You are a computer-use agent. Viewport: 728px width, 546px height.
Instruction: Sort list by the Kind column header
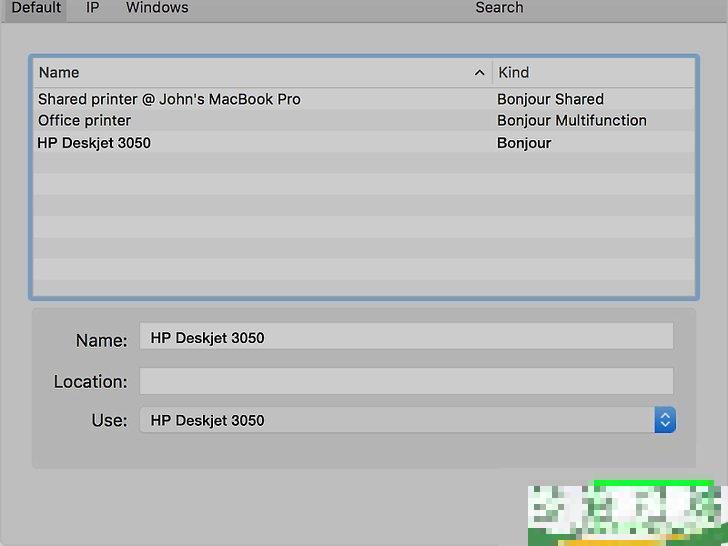(592, 72)
